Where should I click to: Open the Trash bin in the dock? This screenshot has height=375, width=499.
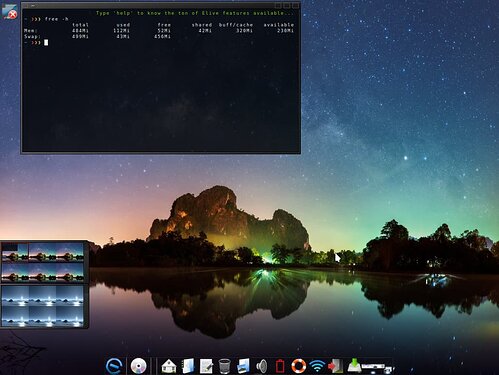tap(225, 366)
